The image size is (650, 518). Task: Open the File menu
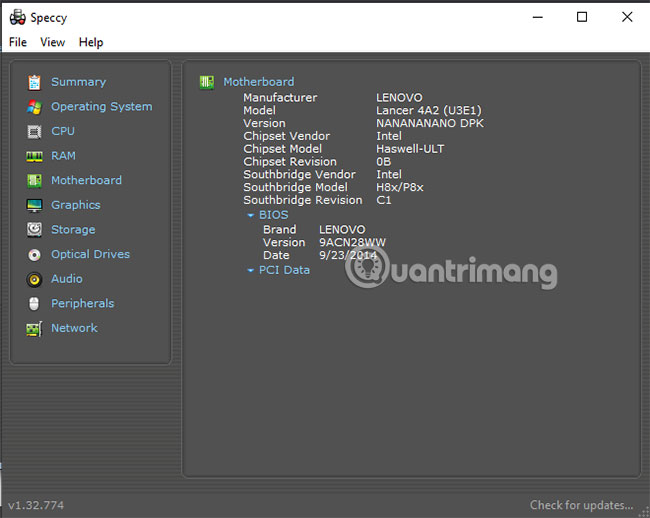point(18,42)
